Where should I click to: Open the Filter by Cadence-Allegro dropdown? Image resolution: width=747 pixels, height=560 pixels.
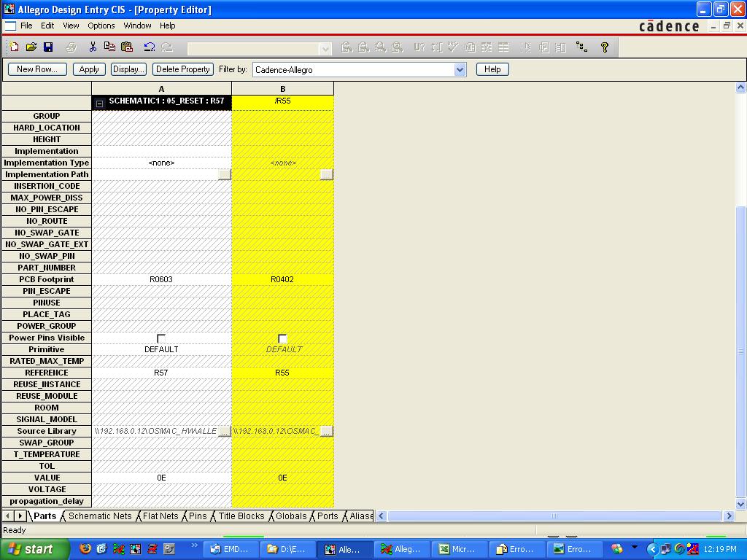pos(460,70)
